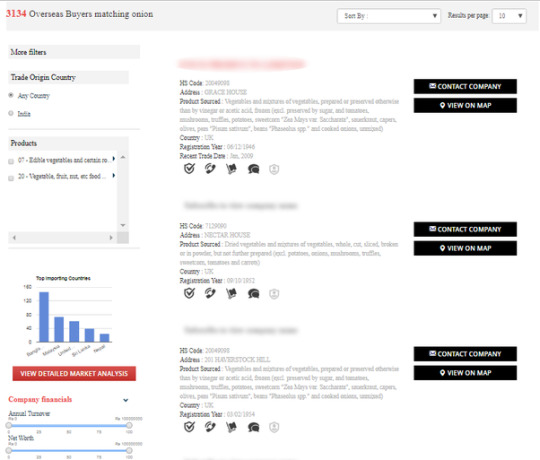Click verified checkmark icon for HAVERSTOCK HILL listing
Screen dimensions: 540x460
coord(189,427)
